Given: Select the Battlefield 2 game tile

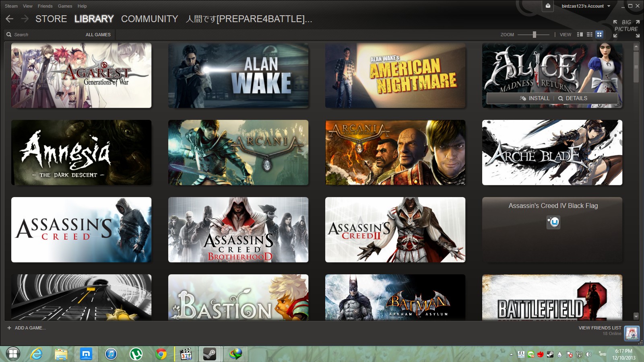Looking at the screenshot, I should [x=552, y=297].
